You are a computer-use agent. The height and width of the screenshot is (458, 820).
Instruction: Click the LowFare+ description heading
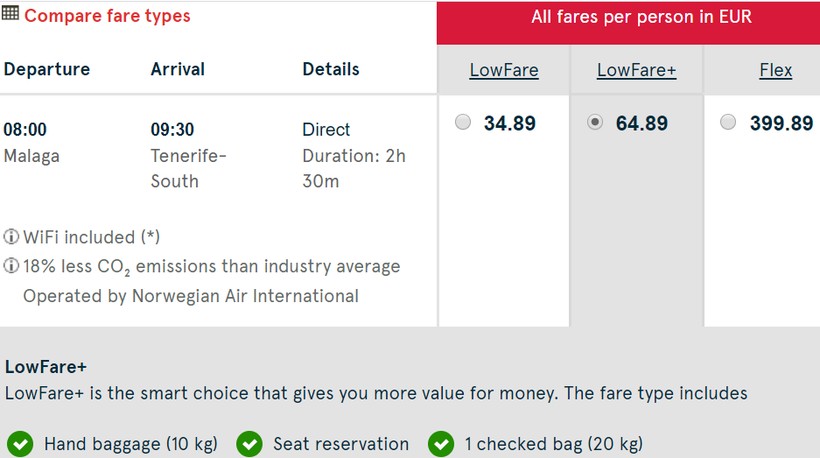point(45,367)
